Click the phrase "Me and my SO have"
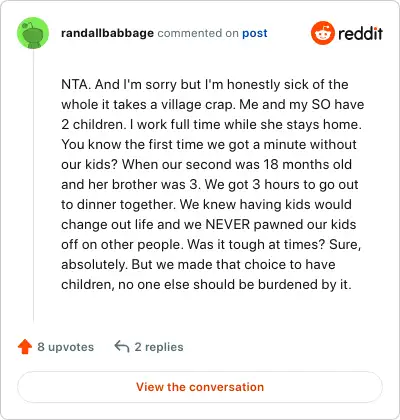Image resolution: width=400 pixels, height=420 pixels. click(x=302, y=105)
